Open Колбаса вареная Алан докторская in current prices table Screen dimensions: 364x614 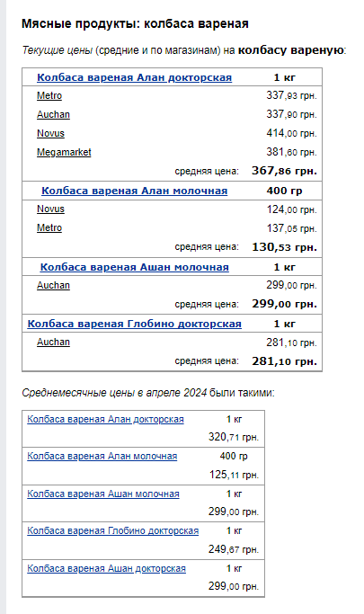tap(134, 77)
